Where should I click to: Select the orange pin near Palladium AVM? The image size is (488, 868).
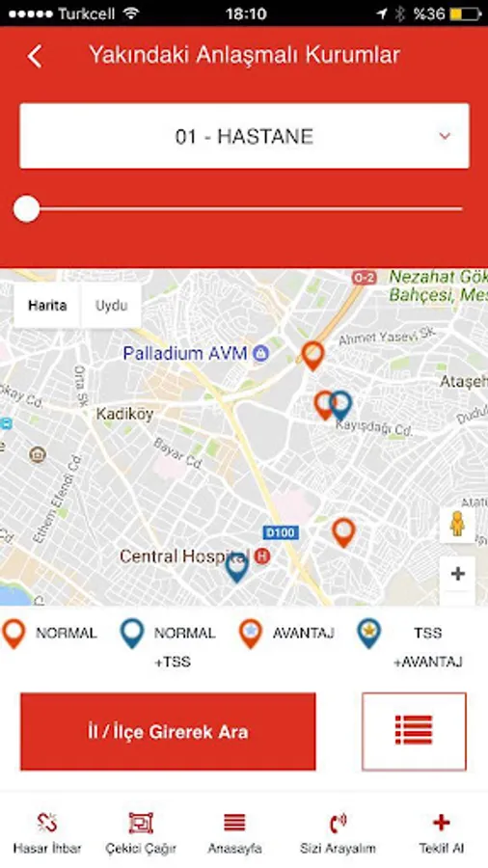(x=312, y=355)
